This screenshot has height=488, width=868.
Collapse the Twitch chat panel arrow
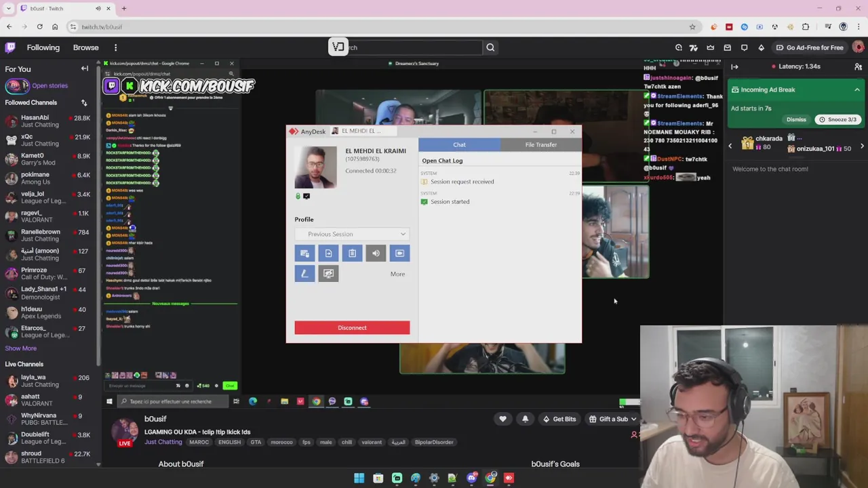tap(734, 66)
